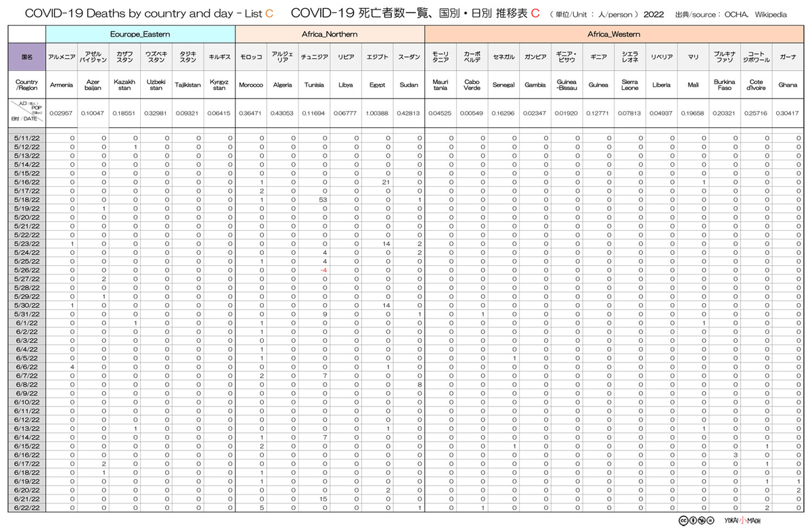The height and width of the screenshot is (531, 812).
Task: Click the Country/Region header cell
Action: click(x=27, y=85)
